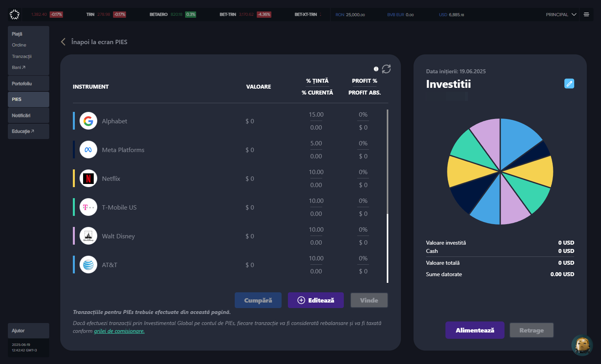The width and height of the screenshot is (601, 364).
Task: Click the INSTRUMENT column header
Action: point(91,87)
